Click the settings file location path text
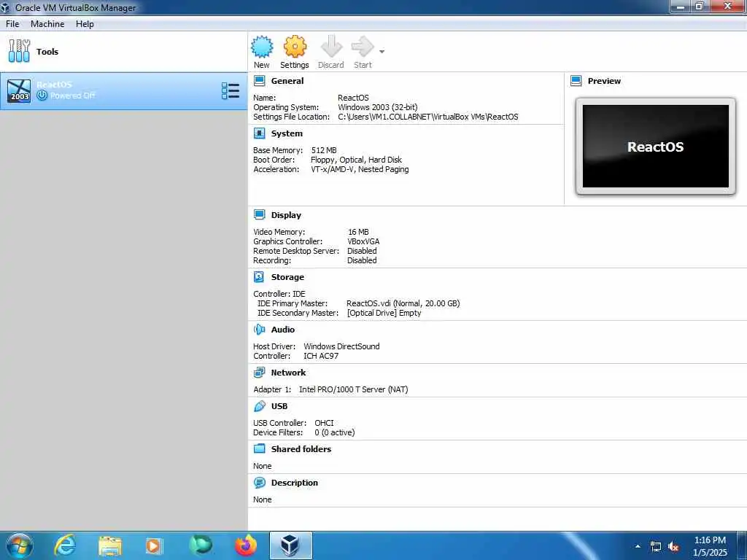Screen dimensions: 747x560 click(427, 117)
